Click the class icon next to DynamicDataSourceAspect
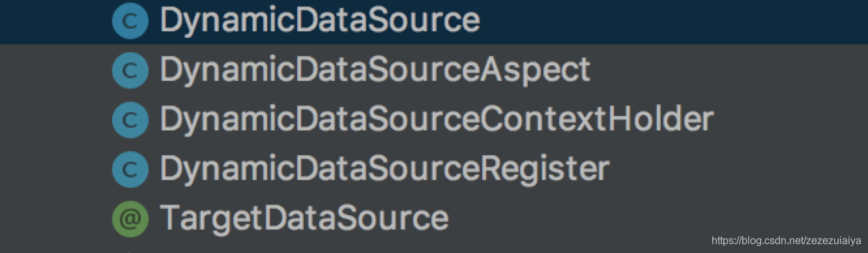The width and height of the screenshot is (868, 253). coord(130,70)
